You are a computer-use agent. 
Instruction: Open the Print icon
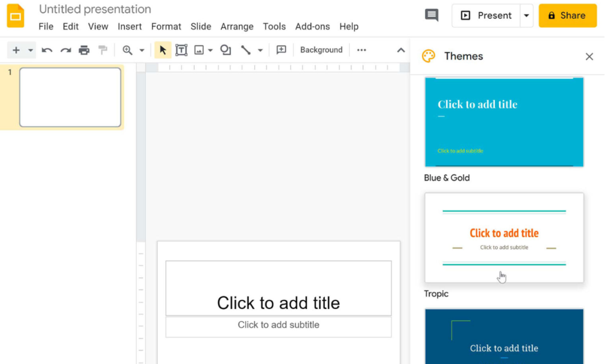(x=84, y=50)
